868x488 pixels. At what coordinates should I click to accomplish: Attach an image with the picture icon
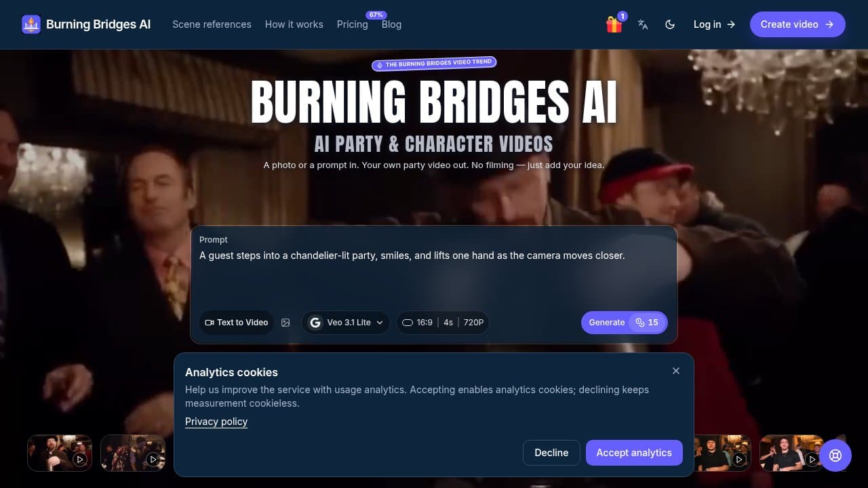pyautogui.click(x=285, y=323)
